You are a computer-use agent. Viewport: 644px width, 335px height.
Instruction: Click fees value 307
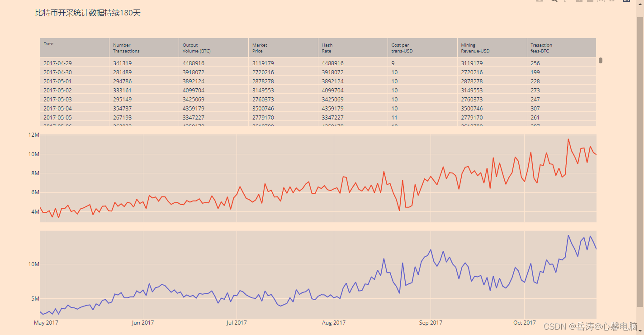[x=535, y=109]
